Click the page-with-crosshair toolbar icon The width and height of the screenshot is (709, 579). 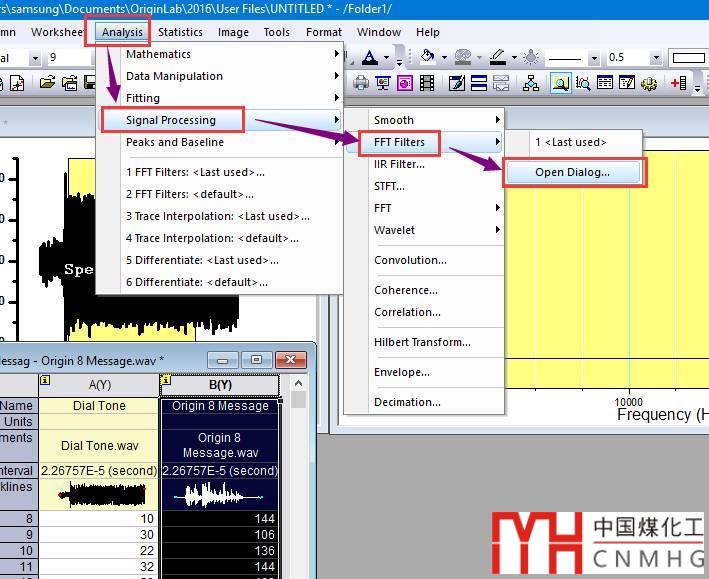coord(17,84)
